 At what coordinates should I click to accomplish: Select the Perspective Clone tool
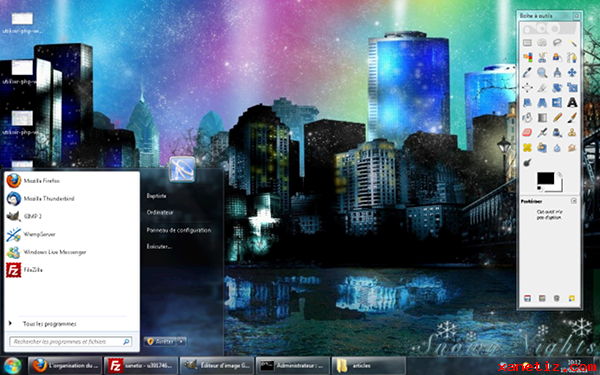coord(542,147)
